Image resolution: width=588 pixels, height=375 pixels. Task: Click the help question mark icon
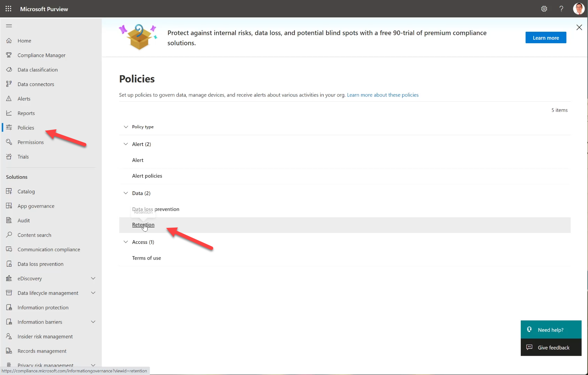coord(561,9)
